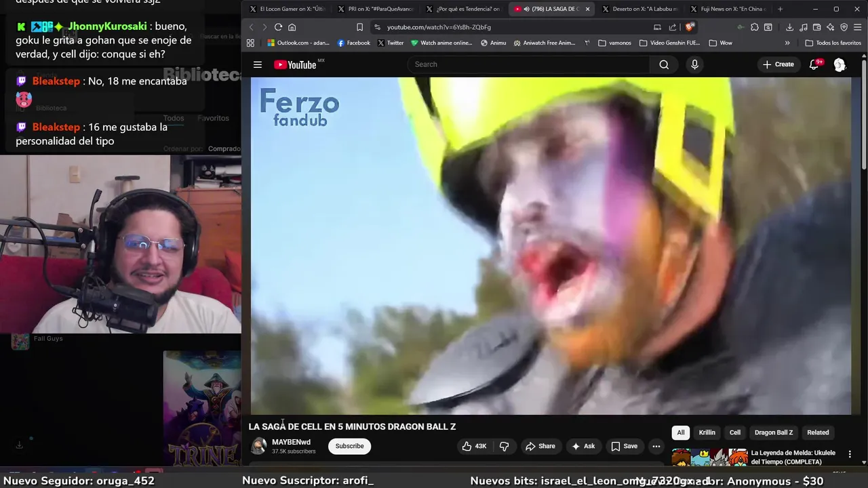Open the browser apps grid icon
868x488 pixels.
(250, 43)
